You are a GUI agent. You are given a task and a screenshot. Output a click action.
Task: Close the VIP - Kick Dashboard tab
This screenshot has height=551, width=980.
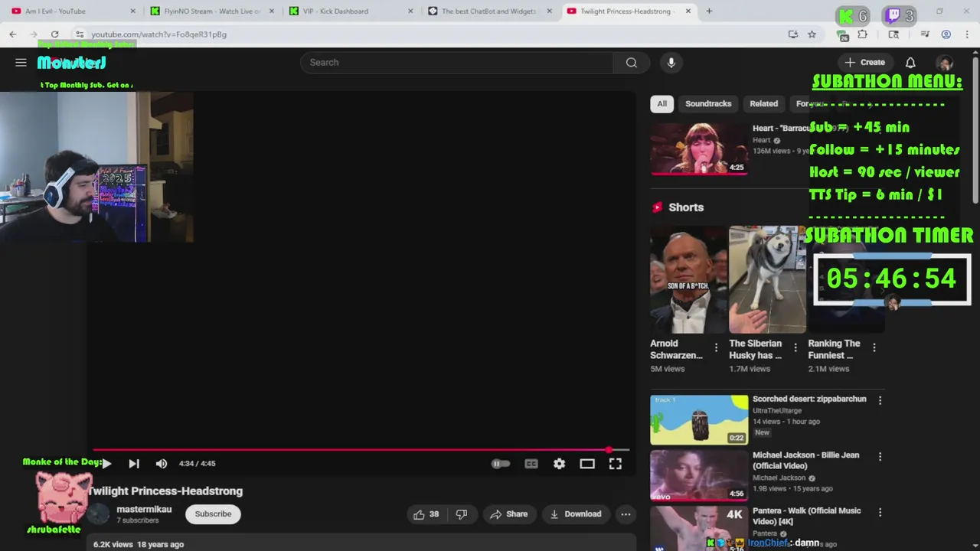(x=410, y=11)
